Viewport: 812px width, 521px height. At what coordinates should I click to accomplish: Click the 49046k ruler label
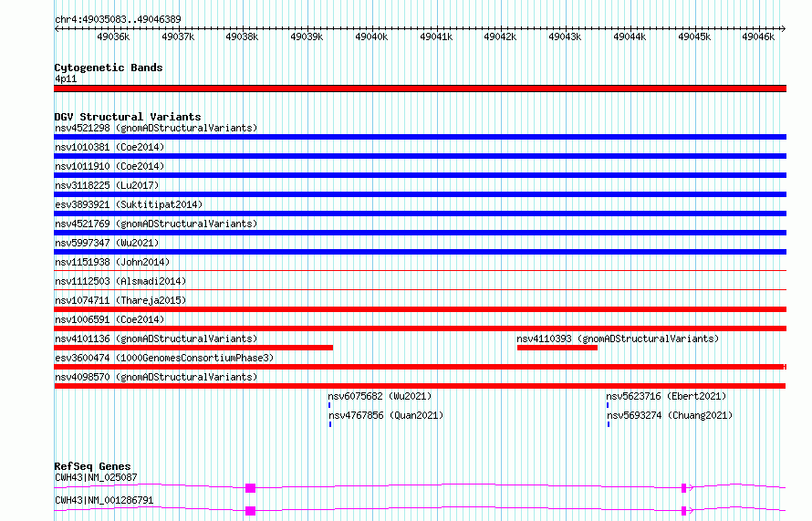click(x=758, y=36)
